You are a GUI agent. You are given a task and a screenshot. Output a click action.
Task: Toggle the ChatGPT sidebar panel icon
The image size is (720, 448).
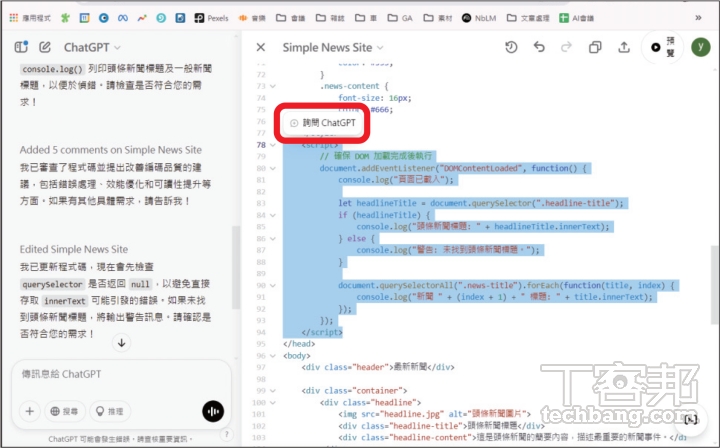21,47
